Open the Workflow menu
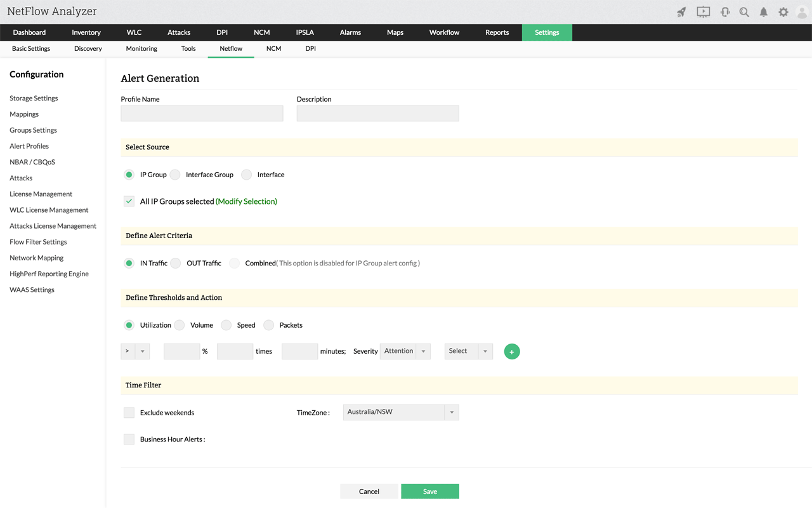Screen dimensions: 812x508 (444, 32)
